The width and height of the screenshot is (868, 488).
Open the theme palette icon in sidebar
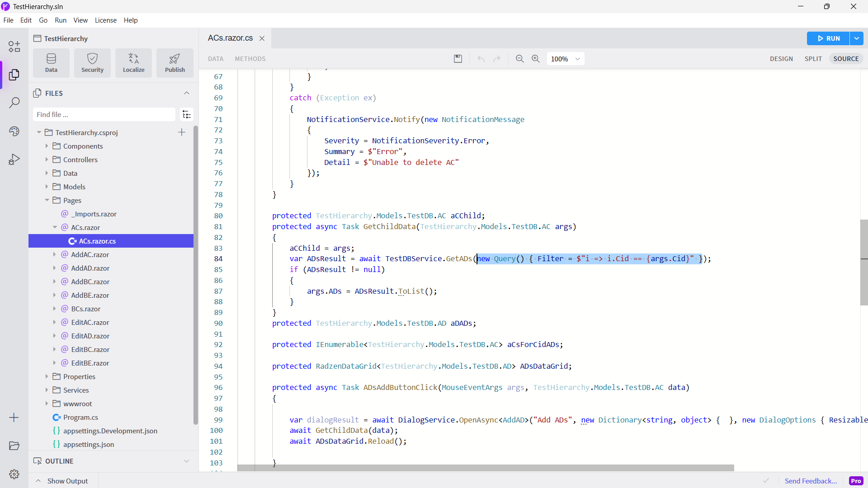pos(14,131)
